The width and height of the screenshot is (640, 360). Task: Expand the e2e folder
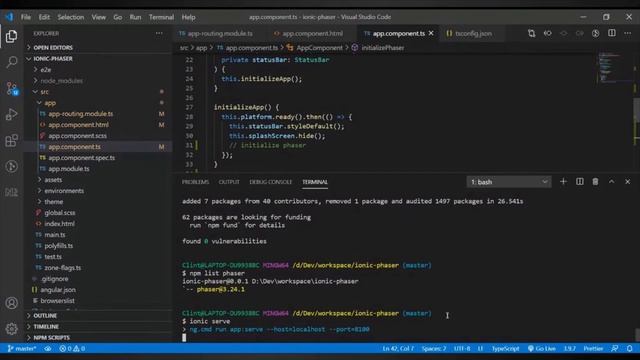click(45, 70)
